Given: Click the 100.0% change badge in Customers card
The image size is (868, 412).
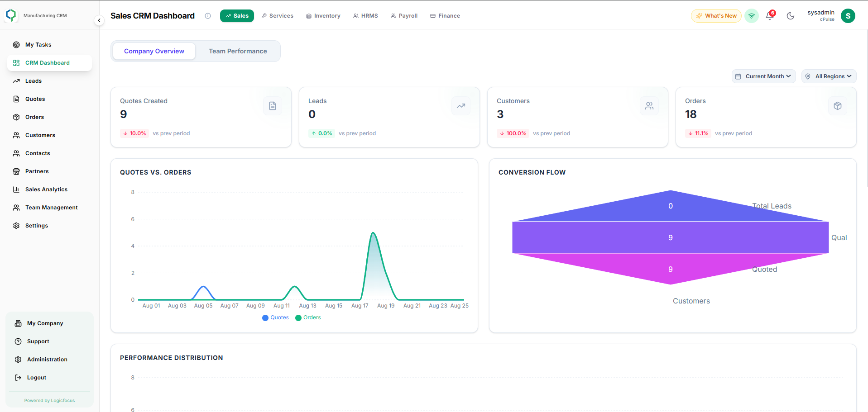Looking at the screenshot, I should pyautogui.click(x=513, y=133).
